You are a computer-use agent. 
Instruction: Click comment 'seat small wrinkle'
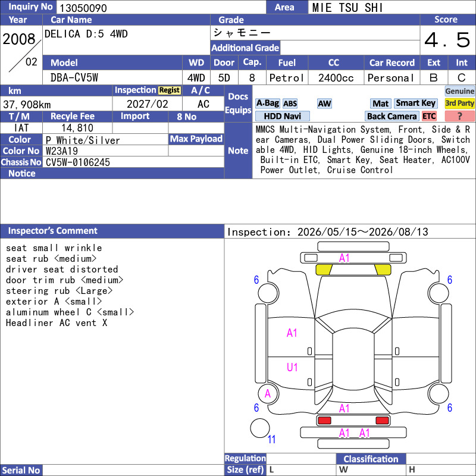[x=54, y=248]
